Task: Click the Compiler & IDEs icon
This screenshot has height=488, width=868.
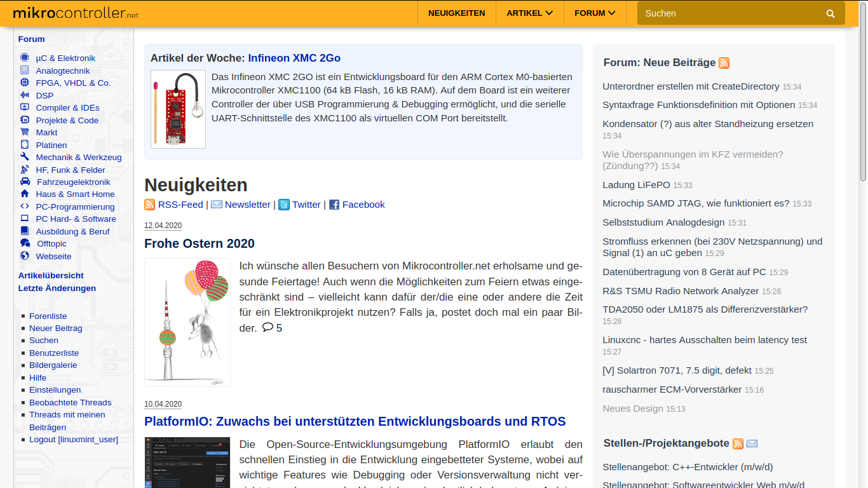Action: [25, 107]
